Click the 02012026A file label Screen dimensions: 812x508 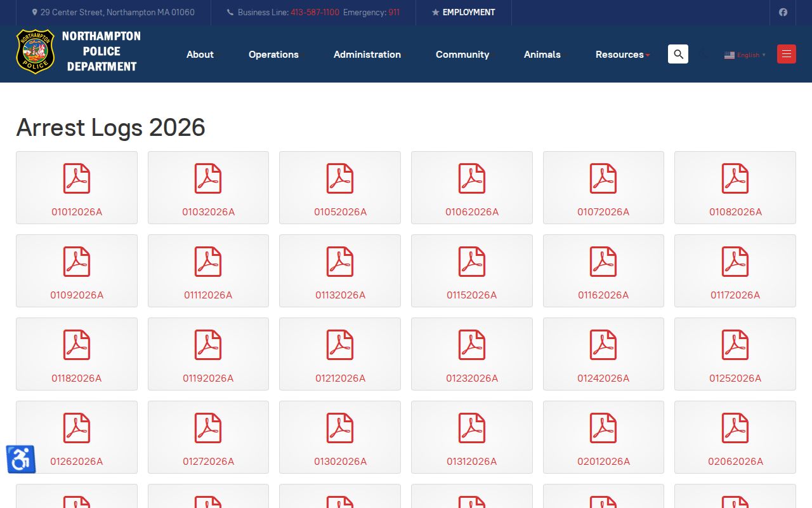click(x=603, y=461)
